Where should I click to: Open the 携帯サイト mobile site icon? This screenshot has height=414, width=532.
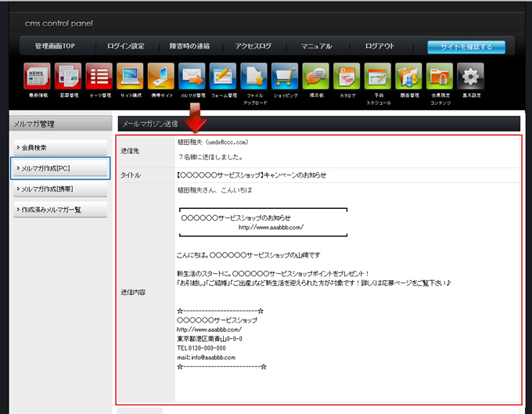click(x=161, y=77)
